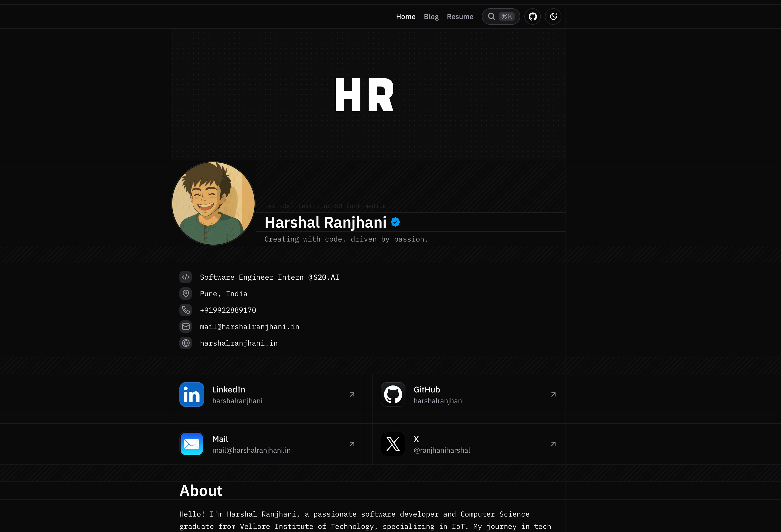The height and width of the screenshot is (532, 781).
Task: Switch to the Blog page
Action: point(431,16)
